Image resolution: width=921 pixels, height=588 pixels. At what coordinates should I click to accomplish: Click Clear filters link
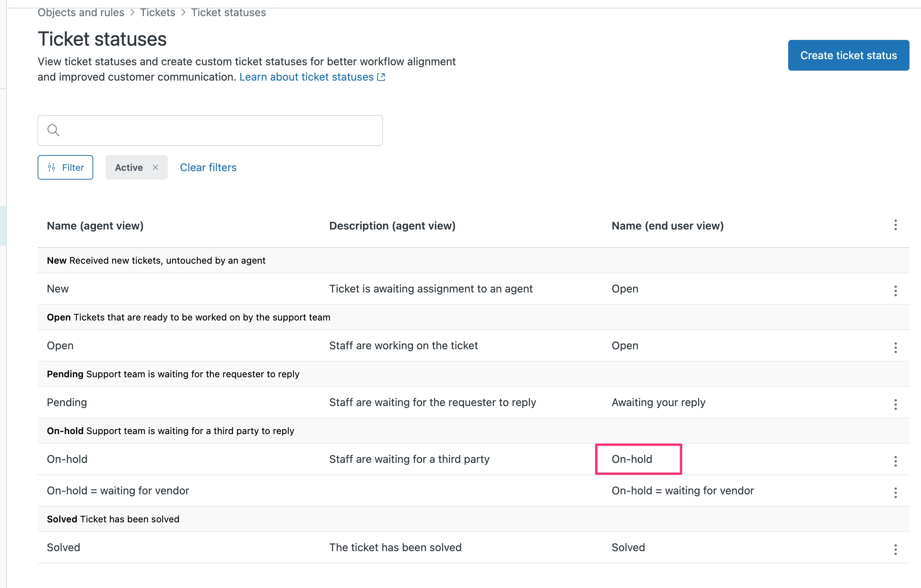pos(208,167)
